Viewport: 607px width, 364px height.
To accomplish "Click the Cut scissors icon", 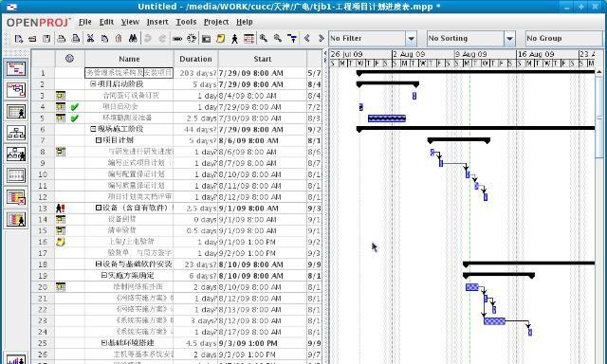I will 91,38.
